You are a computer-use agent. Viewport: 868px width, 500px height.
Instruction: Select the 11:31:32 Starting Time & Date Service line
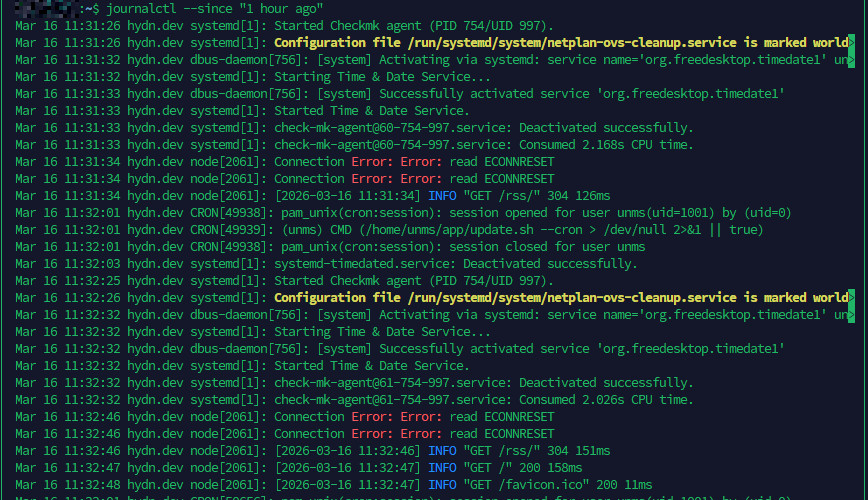pyautogui.click(x=253, y=77)
